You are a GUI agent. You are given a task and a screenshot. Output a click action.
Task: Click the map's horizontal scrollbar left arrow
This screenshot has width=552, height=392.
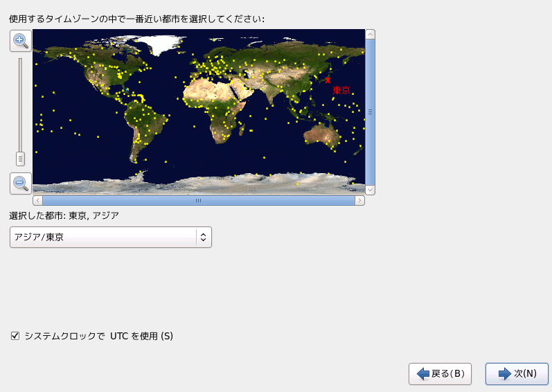[37, 200]
